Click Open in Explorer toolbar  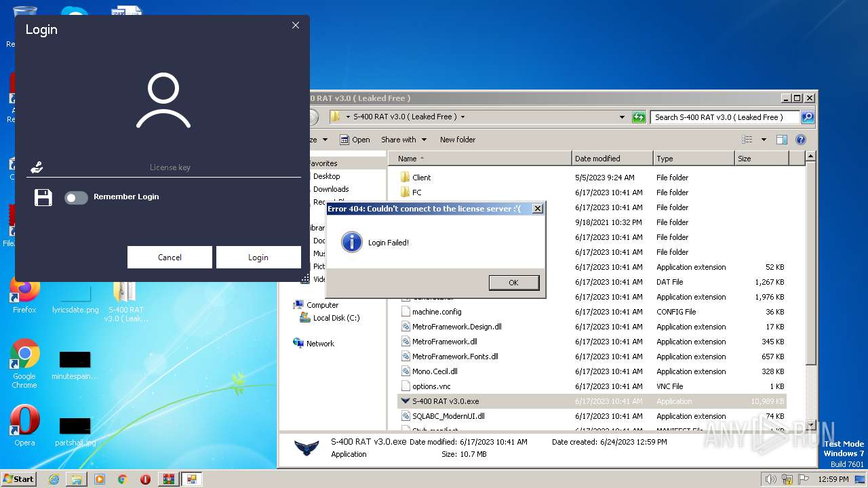click(x=355, y=140)
